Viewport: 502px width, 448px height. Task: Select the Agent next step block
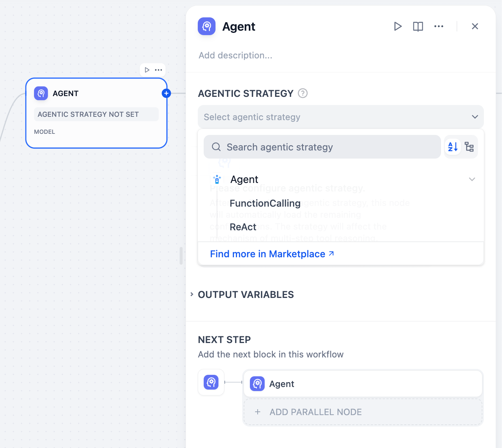[363, 384]
